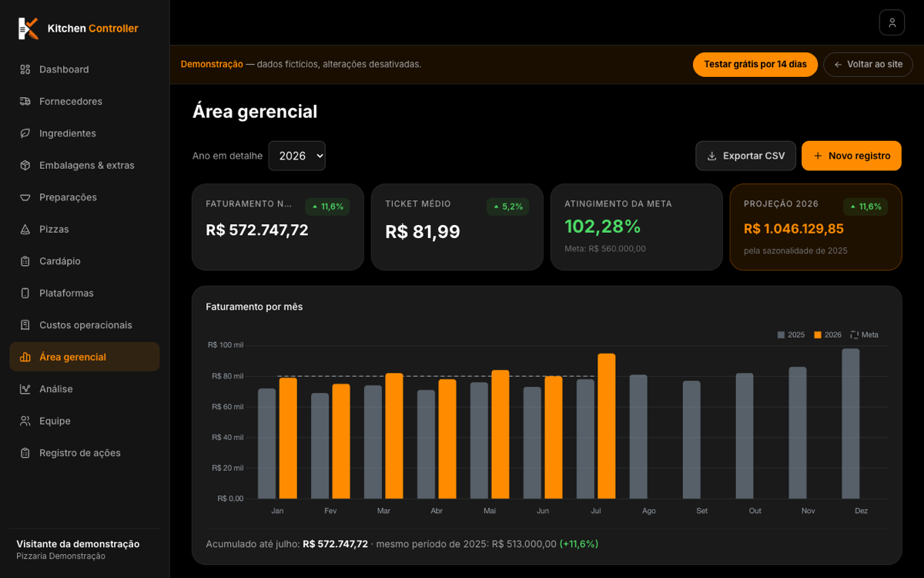924x578 pixels.
Task: Click the Kitchen Controller brand name
Action: coord(93,29)
